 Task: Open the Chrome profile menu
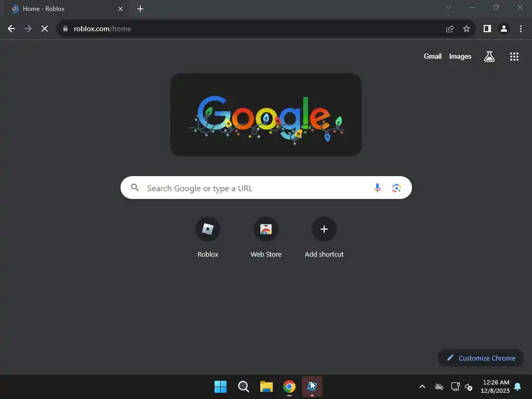point(504,29)
